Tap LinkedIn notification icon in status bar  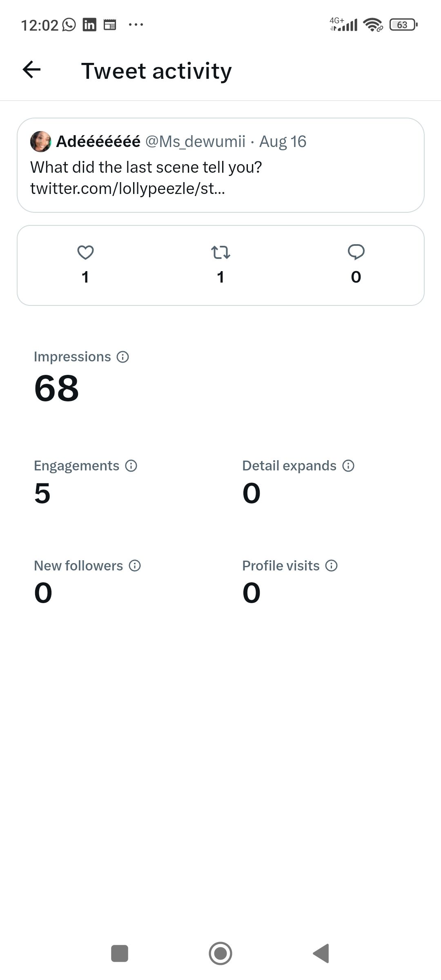point(89,25)
